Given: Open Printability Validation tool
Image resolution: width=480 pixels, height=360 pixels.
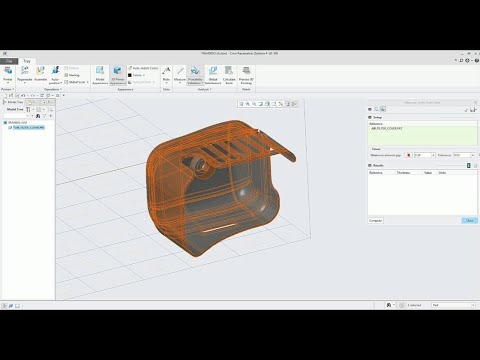Looking at the screenshot, I should click(x=195, y=75).
